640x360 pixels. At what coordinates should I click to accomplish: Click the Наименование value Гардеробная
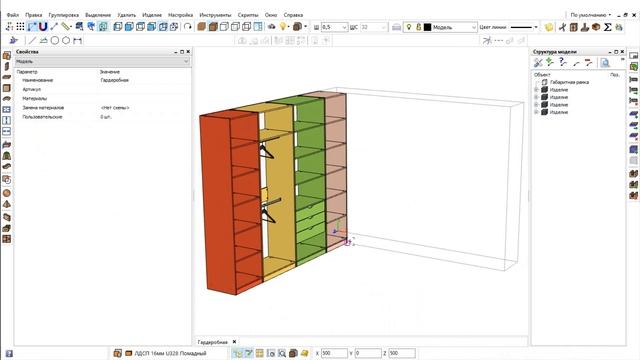point(115,80)
